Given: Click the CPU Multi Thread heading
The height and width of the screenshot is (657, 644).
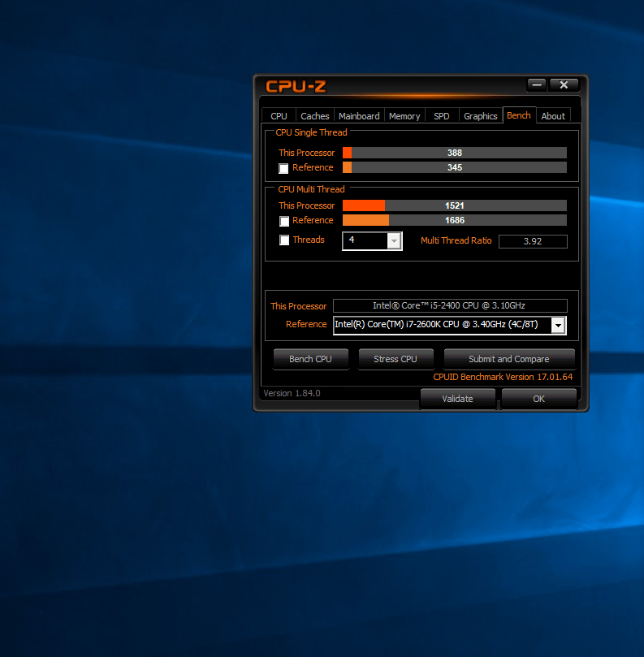Looking at the screenshot, I should (x=311, y=189).
